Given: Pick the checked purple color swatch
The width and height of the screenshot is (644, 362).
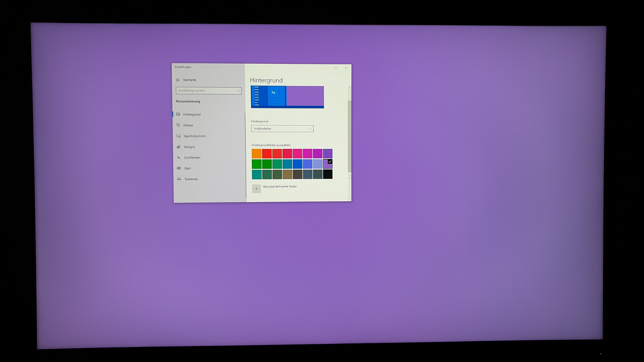Looking at the screenshot, I should click(x=328, y=164).
